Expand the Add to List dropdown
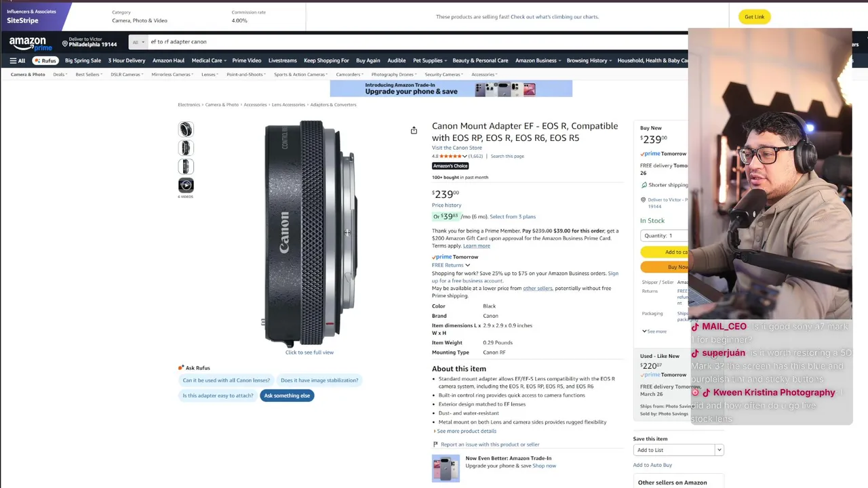 click(x=679, y=450)
